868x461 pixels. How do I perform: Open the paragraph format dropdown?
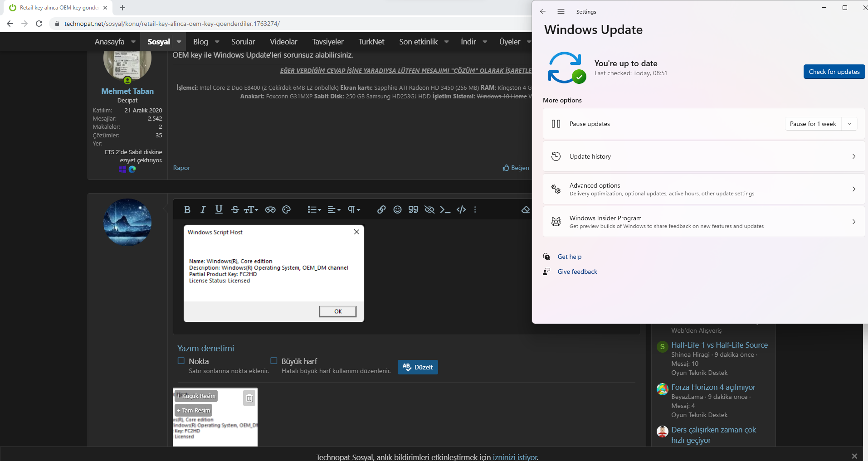tap(354, 209)
